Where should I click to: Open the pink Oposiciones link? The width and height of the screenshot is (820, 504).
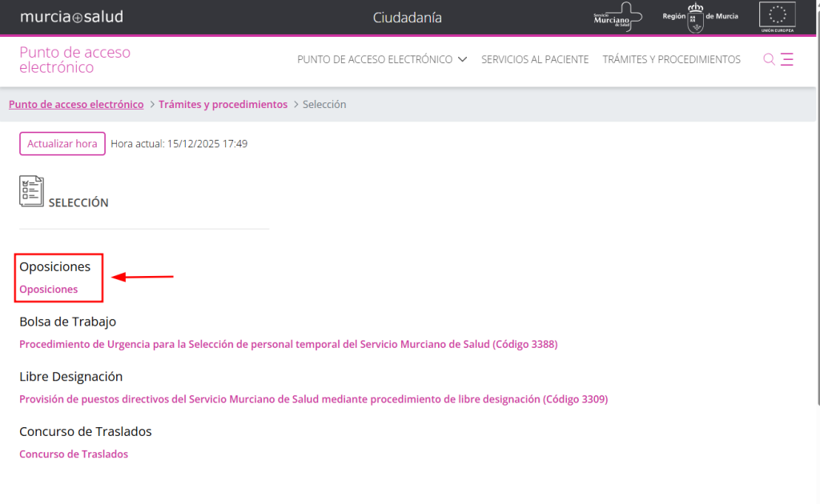pos(49,290)
